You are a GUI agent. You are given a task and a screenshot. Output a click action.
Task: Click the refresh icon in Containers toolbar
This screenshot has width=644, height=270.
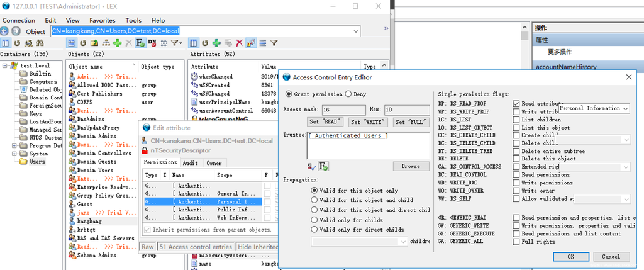17,43
